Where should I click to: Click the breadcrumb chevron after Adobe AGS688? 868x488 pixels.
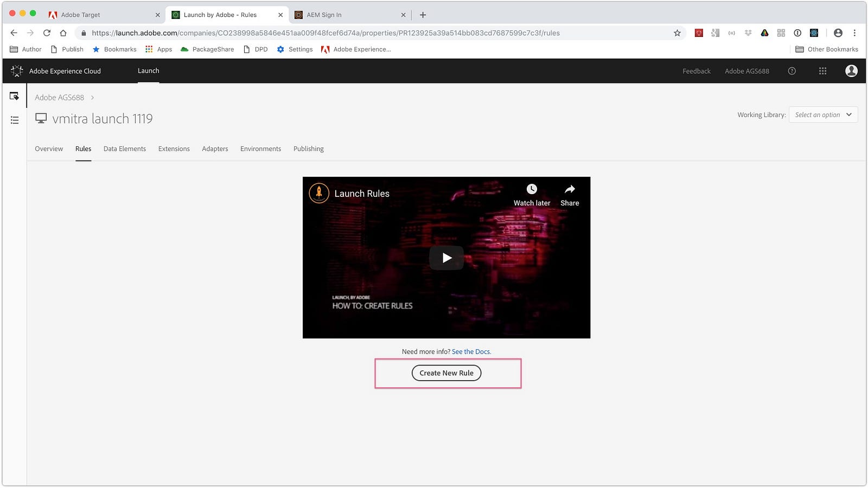point(92,98)
